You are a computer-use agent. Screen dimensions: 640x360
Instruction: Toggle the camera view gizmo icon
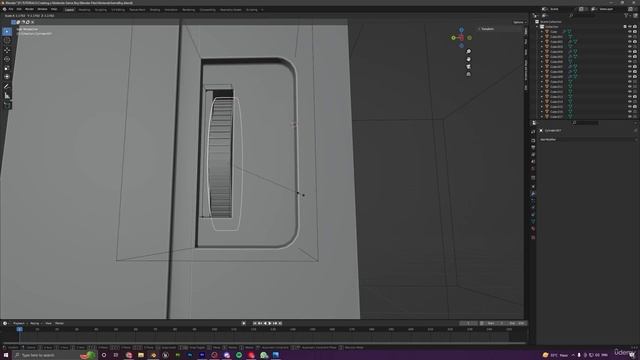pyautogui.click(x=469, y=67)
